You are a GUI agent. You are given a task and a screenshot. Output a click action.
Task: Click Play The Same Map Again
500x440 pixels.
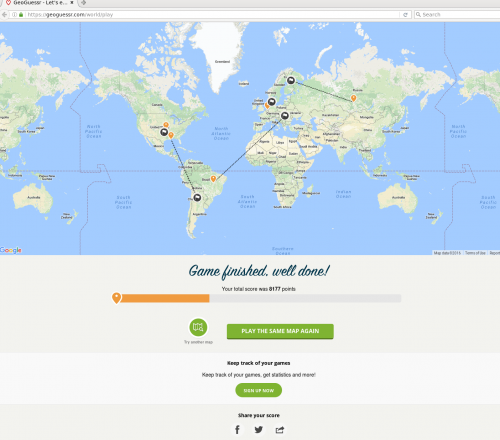coord(280,331)
